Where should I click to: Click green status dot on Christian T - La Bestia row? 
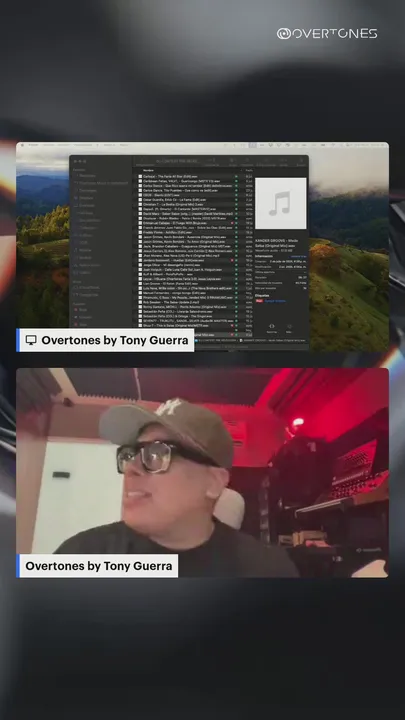[x=236, y=204]
